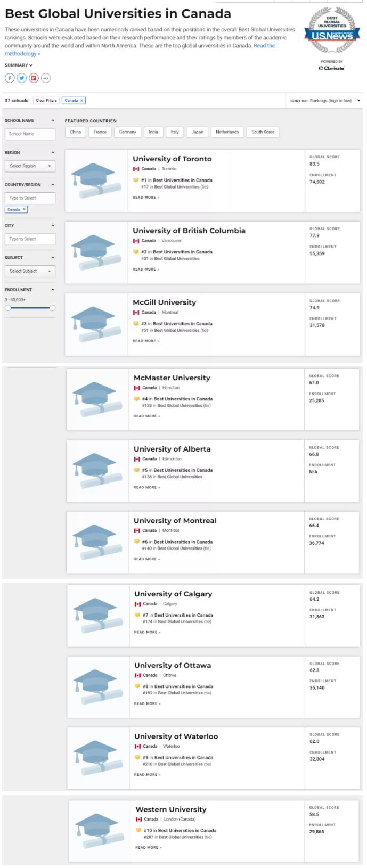
Task: Share page via Twitter icon
Action: pos(22,78)
